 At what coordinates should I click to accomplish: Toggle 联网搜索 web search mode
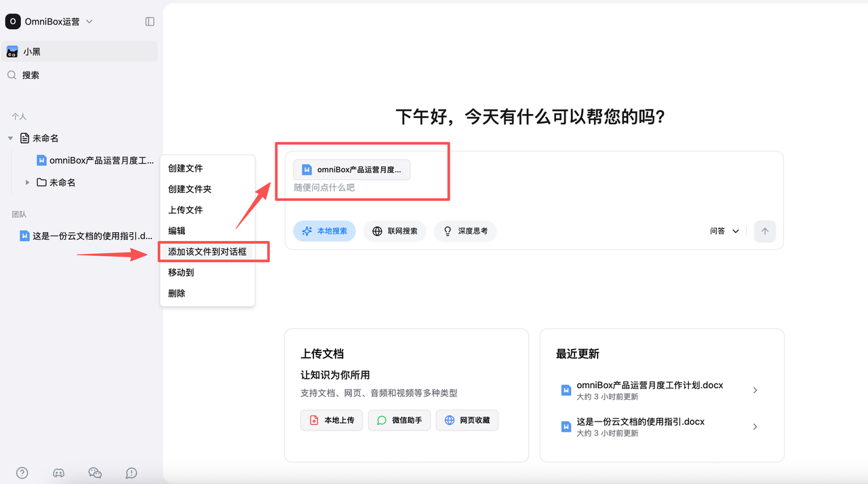click(395, 231)
